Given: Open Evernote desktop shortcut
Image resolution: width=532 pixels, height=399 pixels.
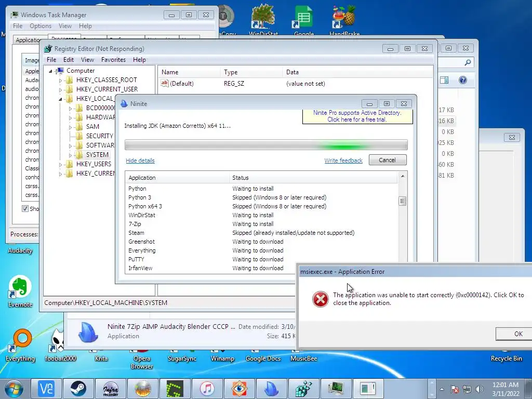Looking at the screenshot, I should point(20,291).
